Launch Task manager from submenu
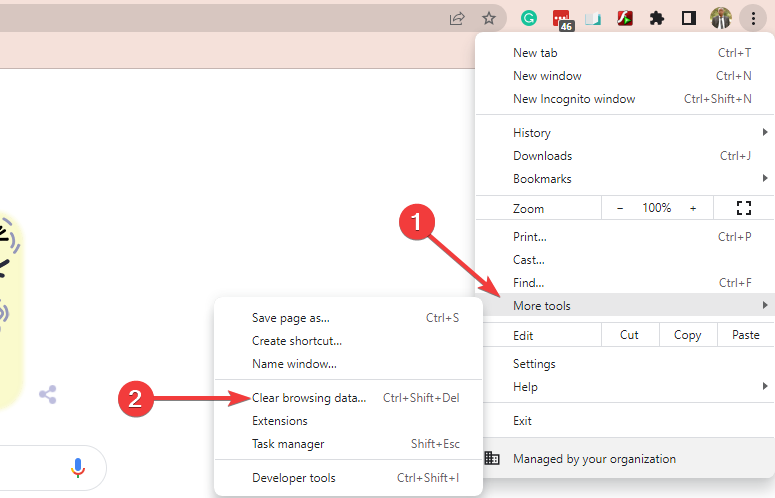Viewport: 775px width, 498px height. pyautogui.click(x=348, y=444)
